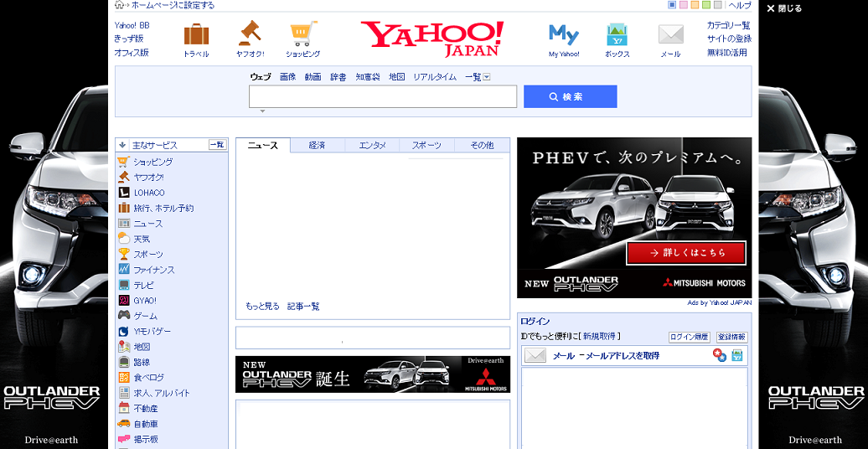Select the ニュース news tab
The height and width of the screenshot is (449, 868).
click(263, 146)
